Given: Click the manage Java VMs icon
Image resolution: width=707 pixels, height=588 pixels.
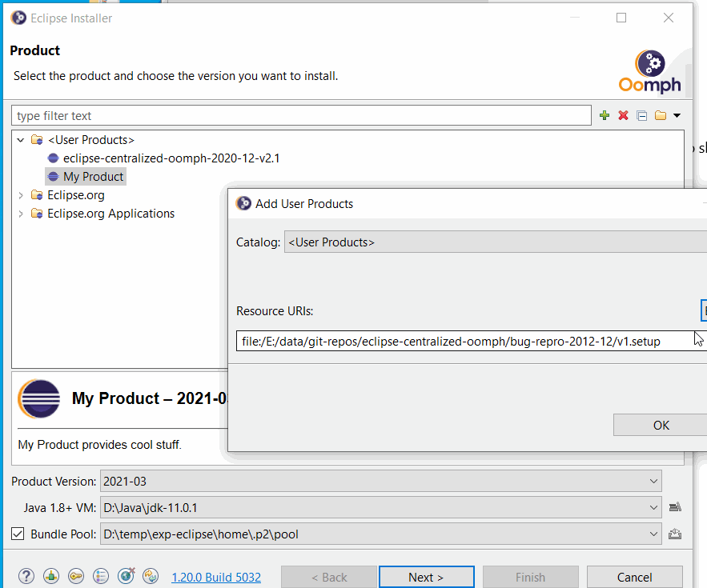Looking at the screenshot, I should tap(675, 507).
